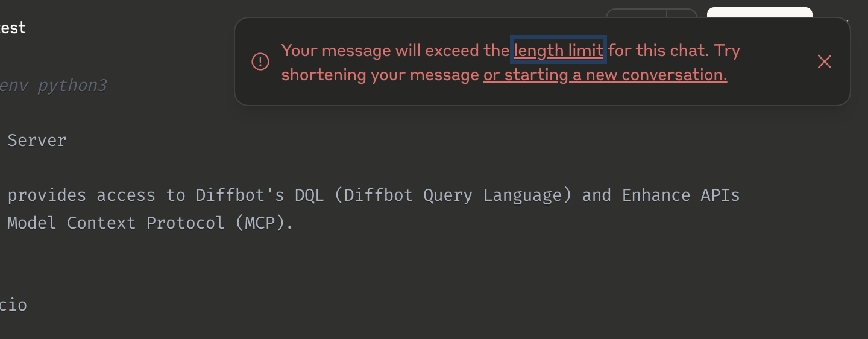Screen dimensions: 868x339
Task: Click the red exclamation warning icon
Action: pos(260,62)
